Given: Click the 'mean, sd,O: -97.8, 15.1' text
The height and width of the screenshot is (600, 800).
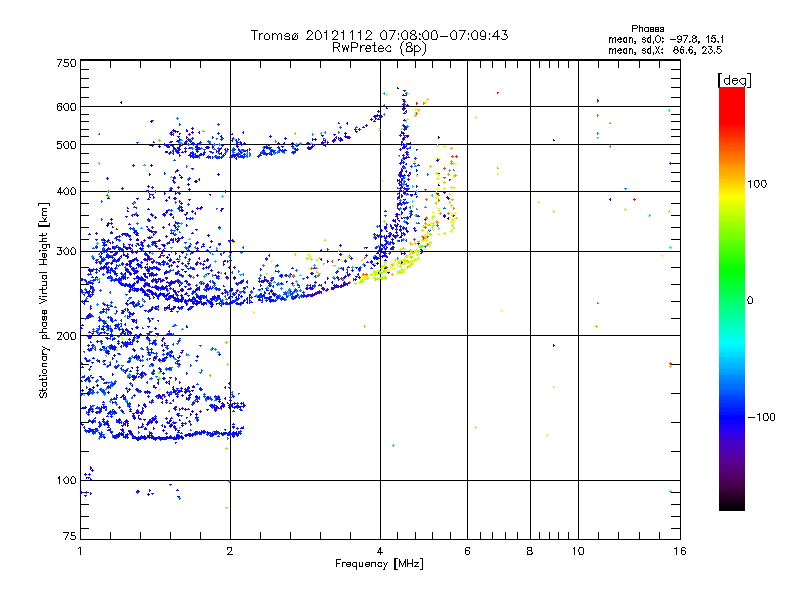Looking at the screenshot, I should click(x=666, y=39).
